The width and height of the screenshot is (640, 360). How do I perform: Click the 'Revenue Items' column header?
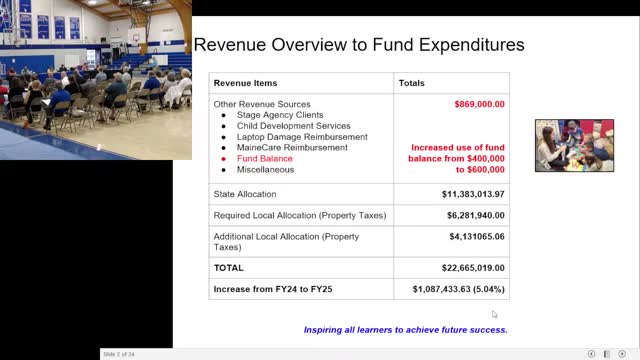[x=245, y=83]
